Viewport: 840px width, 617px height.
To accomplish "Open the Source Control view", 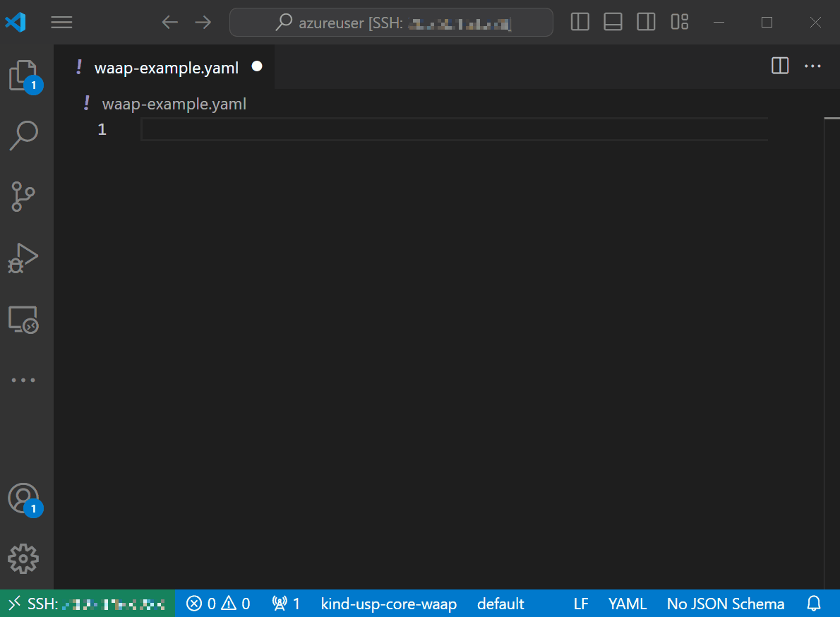I will 23,197.
